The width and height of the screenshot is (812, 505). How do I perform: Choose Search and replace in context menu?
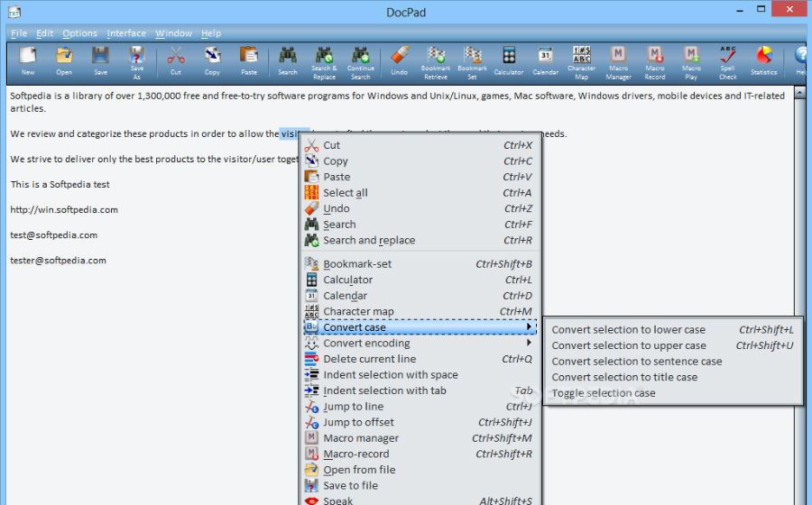[420, 240]
